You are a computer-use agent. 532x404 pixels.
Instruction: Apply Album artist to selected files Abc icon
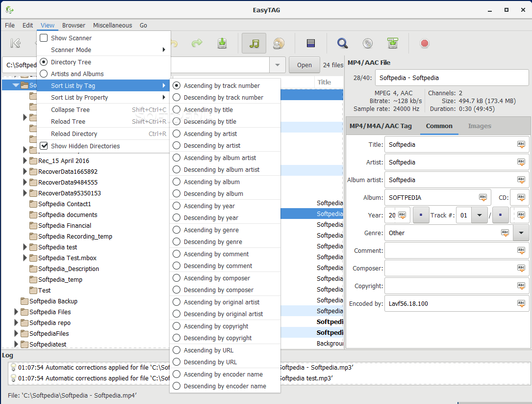tap(521, 180)
